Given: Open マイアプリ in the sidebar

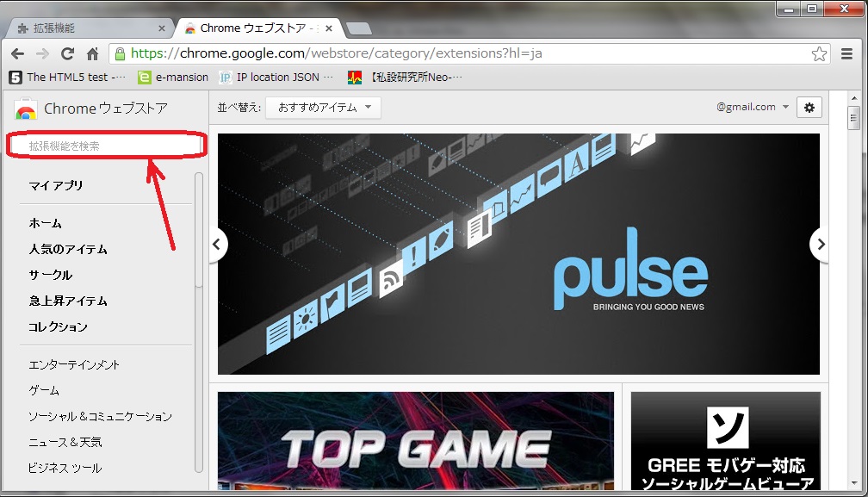Looking at the screenshot, I should coord(56,185).
